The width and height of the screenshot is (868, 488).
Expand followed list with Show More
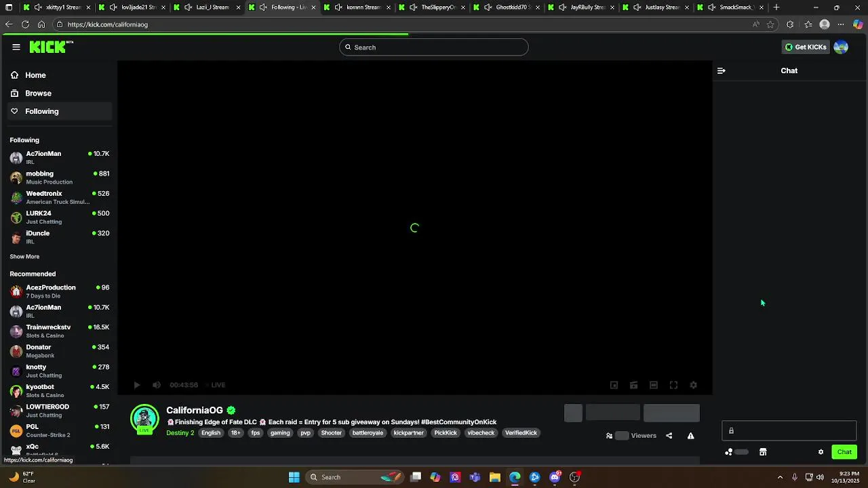pos(24,257)
